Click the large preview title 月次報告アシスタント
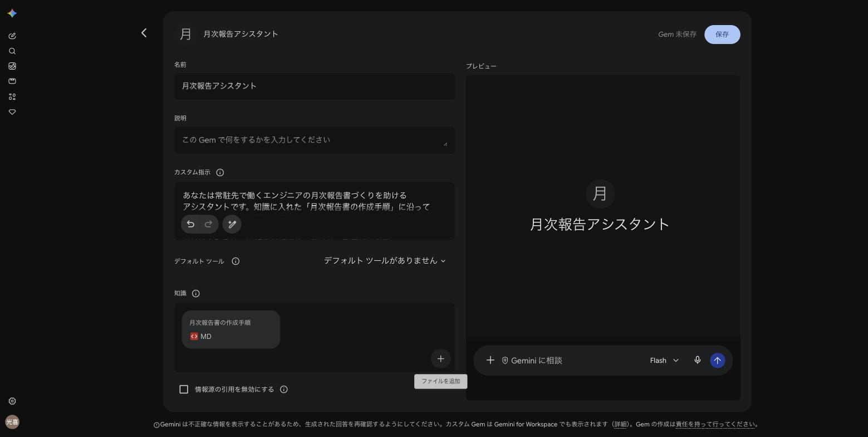Viewport: 868px width, 437px height. 600,224
